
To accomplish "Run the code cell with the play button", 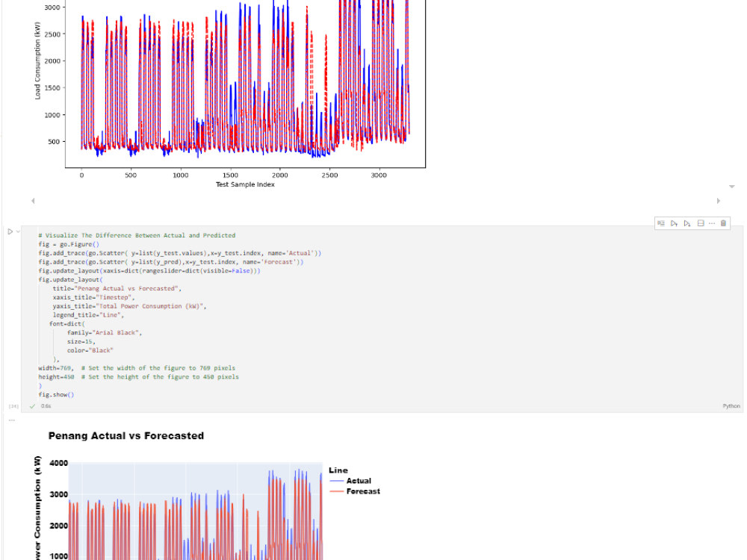I will tap(10, 231).
